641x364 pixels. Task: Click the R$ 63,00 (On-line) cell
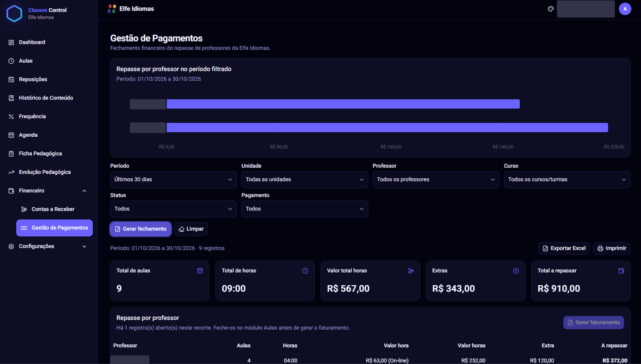click(x=387, y=361)
